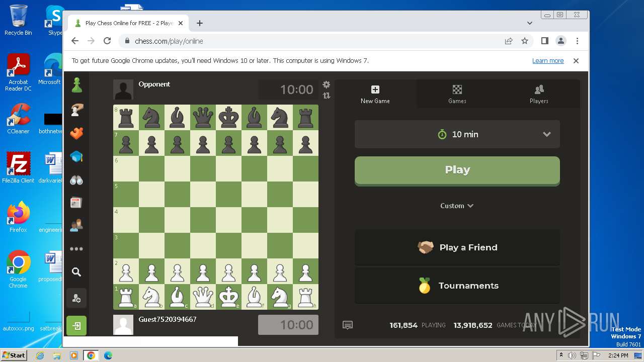644x362 pixels.
Task: Dismiss the Chrome update notice
Action: click(x=576, y=61)
